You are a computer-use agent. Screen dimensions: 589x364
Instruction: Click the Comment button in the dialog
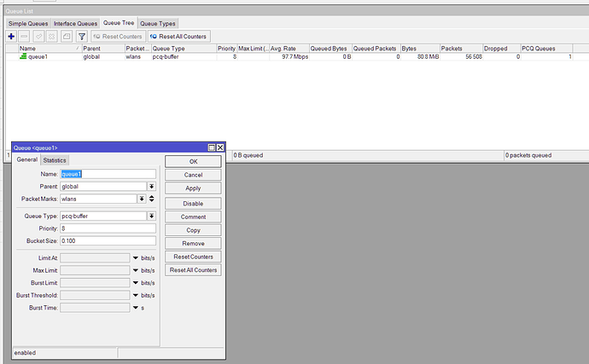click(193, 217)
